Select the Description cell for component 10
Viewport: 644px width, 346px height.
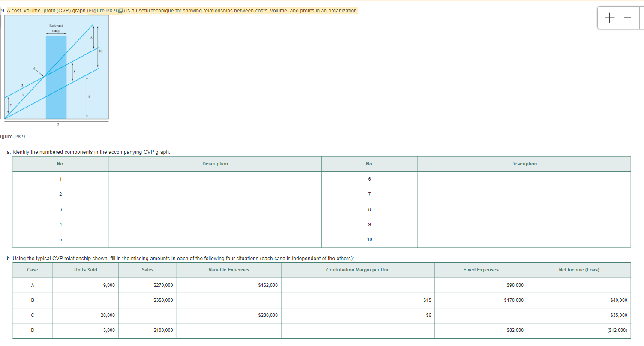[x=524, y=239]
